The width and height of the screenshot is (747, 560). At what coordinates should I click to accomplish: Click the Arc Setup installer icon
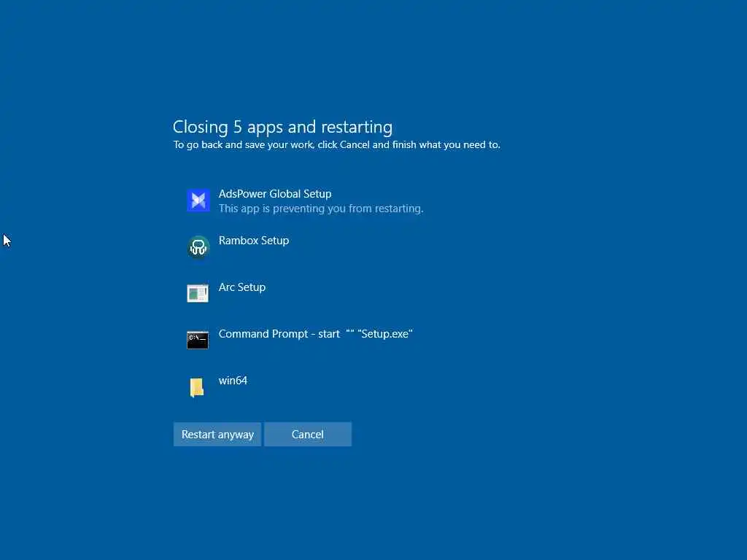198,293
